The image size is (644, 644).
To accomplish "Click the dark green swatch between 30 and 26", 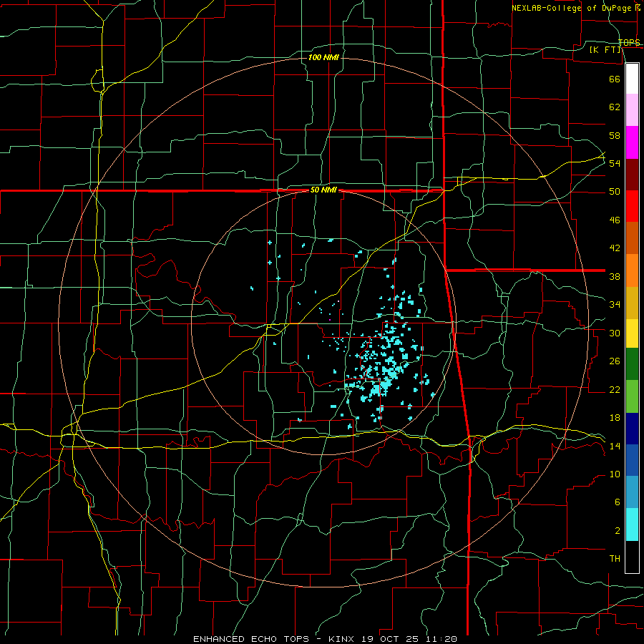I will [x=632, y=364].
